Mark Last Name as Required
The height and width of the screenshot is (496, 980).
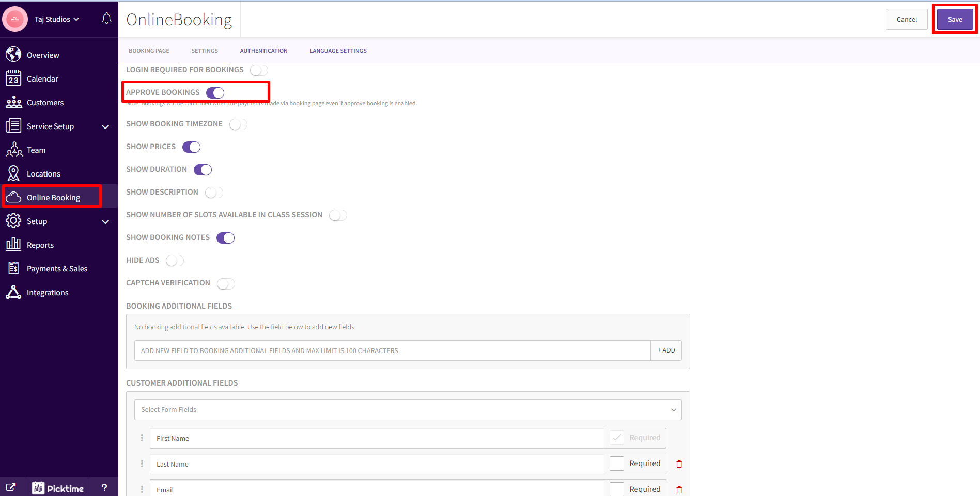(x=616, y=463)
